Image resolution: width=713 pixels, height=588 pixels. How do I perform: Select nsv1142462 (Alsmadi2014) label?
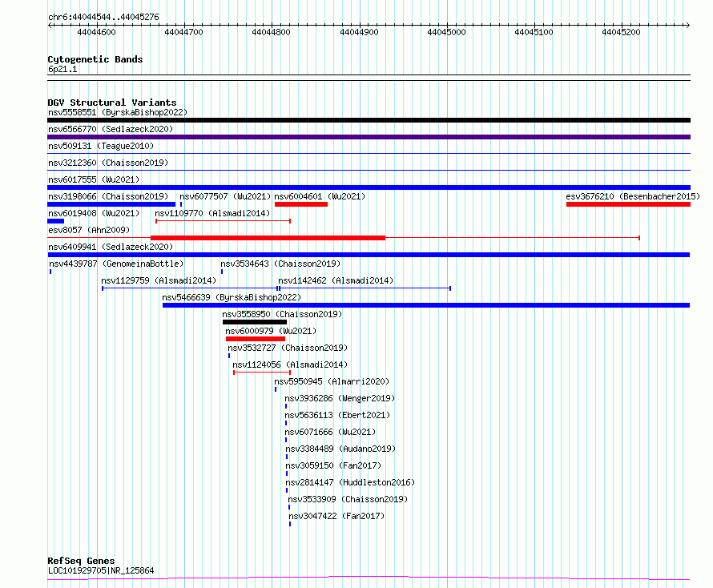[x=336, y=280]
